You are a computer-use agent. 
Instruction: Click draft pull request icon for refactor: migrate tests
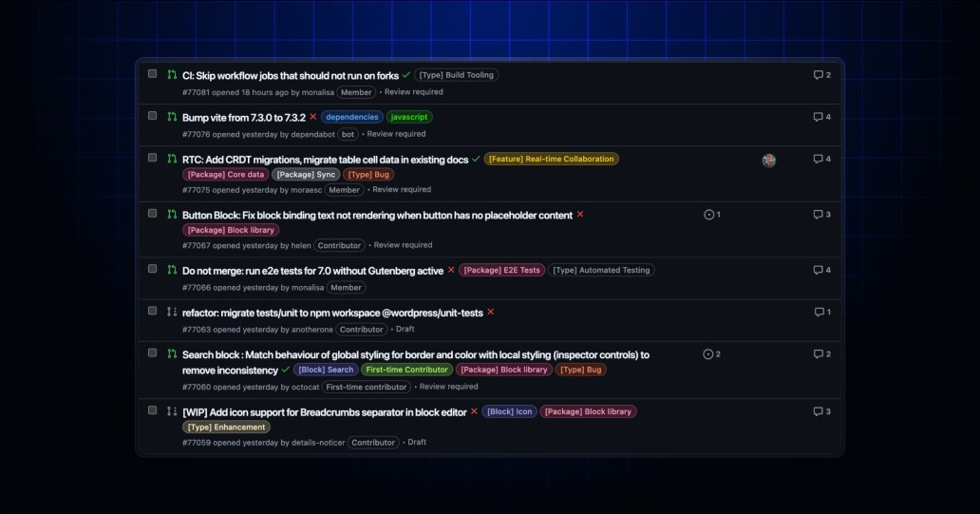click(x=172, y=312)
